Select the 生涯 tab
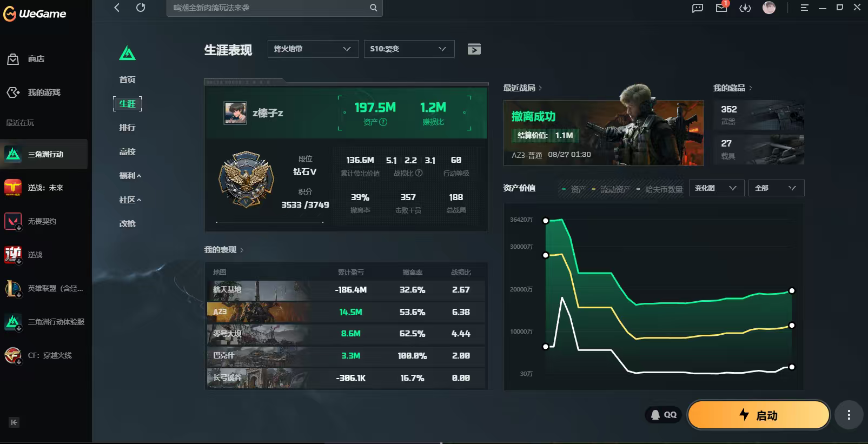Viewport: 868px width, 444px height. click(x=128, y=104)
